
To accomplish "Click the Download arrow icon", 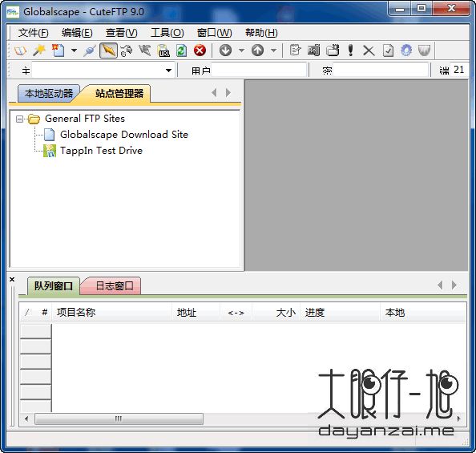I will pos(225,51).
